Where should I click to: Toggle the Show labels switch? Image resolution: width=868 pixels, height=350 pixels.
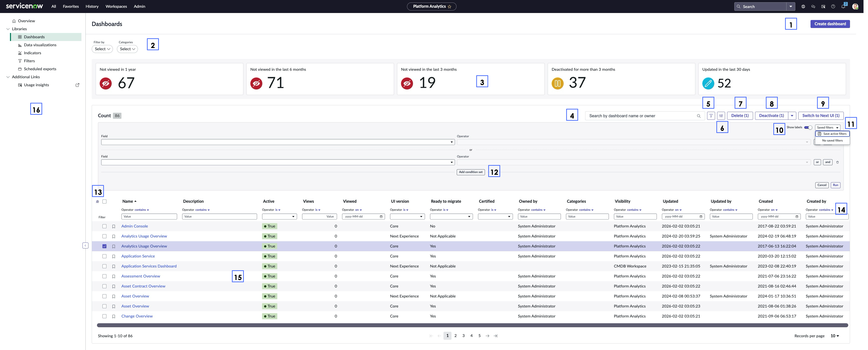808,127
